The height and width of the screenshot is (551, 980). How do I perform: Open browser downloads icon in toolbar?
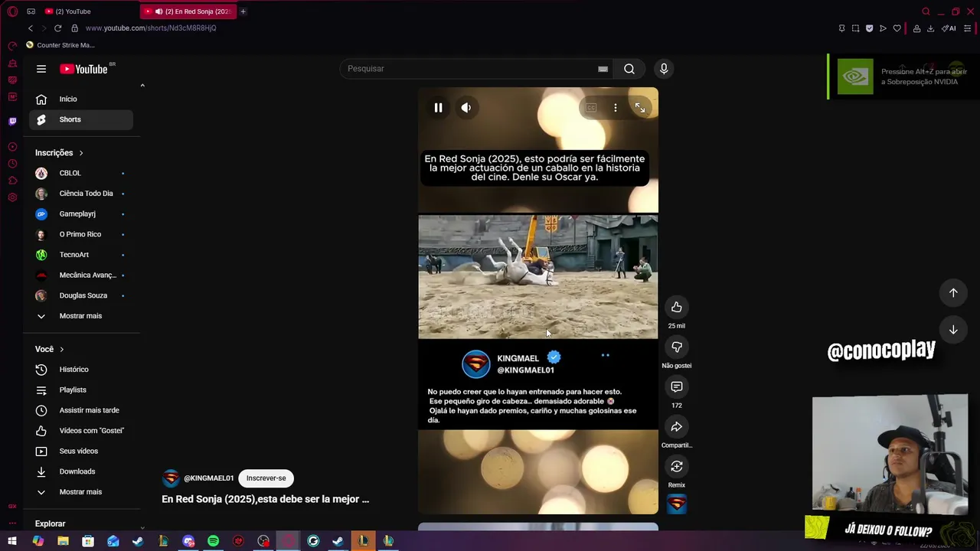[x=930, y=28]
